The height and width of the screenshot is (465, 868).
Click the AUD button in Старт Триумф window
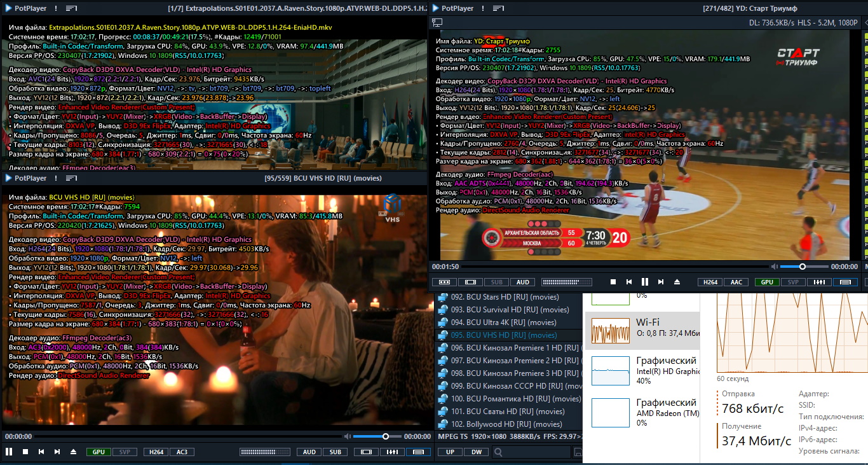coord(522,282)
